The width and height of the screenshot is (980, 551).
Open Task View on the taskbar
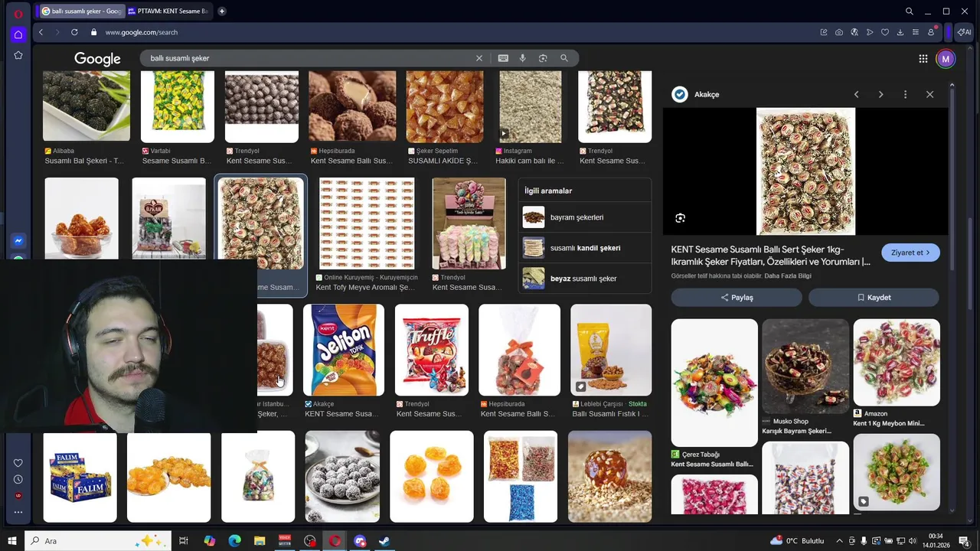[x=184, y=541]
